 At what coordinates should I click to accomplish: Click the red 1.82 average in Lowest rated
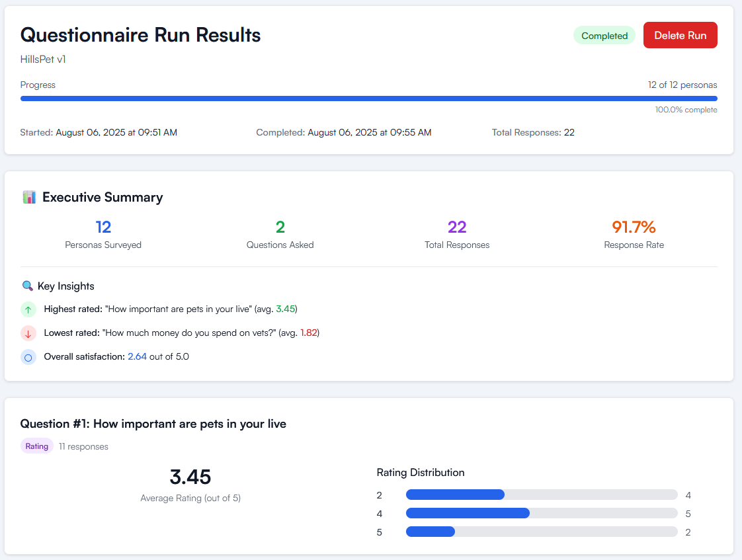click(x=309, y=333)
